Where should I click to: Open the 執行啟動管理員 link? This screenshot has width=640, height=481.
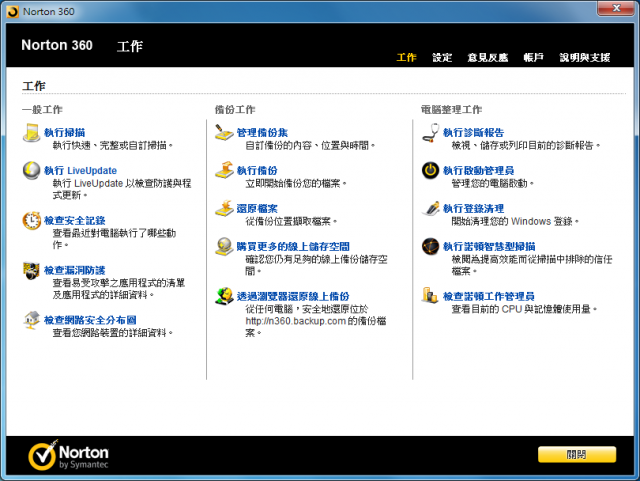(479, 171)
